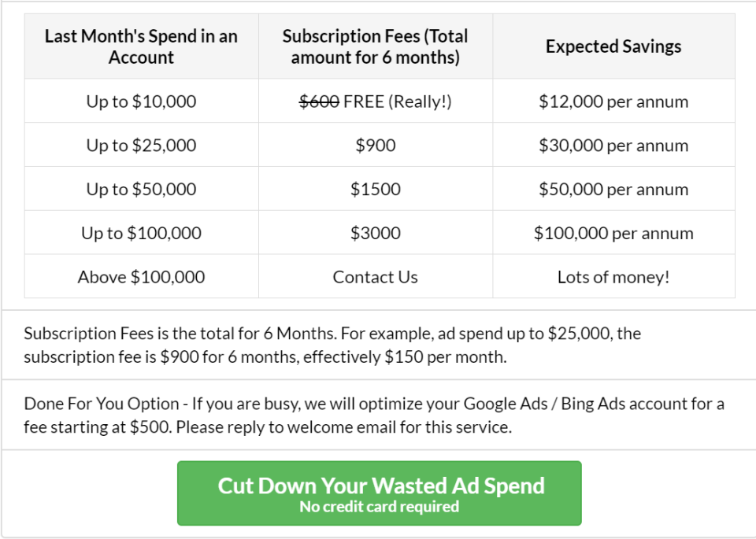Image resolution: width=756 pixels, height=539 pixels.
Task: Select the "Up to $100,000" spend cell
Action: tap(141, 234)
